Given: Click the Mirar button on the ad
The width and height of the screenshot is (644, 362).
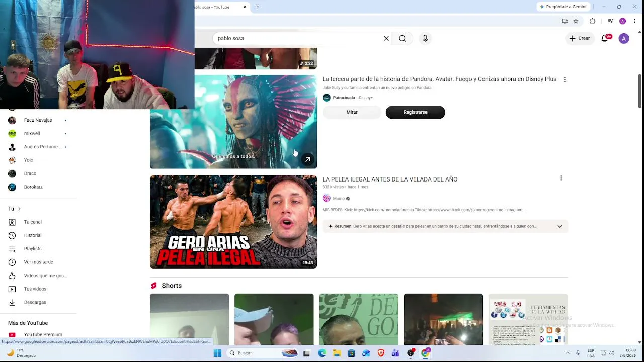Looking at the screenshot, I should coord(352,112).
